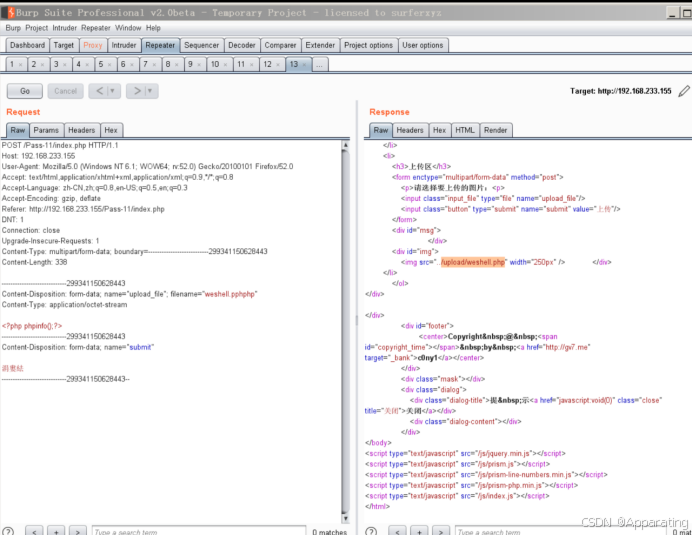Show response Headers view
Viewport: 693px width, 536px height.
click(x=410, y=130)
